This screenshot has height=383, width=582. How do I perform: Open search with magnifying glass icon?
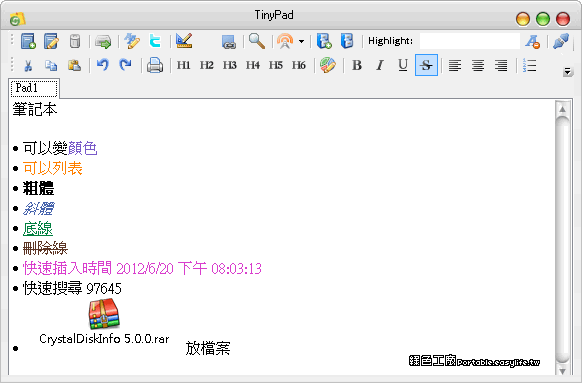click(x=257, y=41)
